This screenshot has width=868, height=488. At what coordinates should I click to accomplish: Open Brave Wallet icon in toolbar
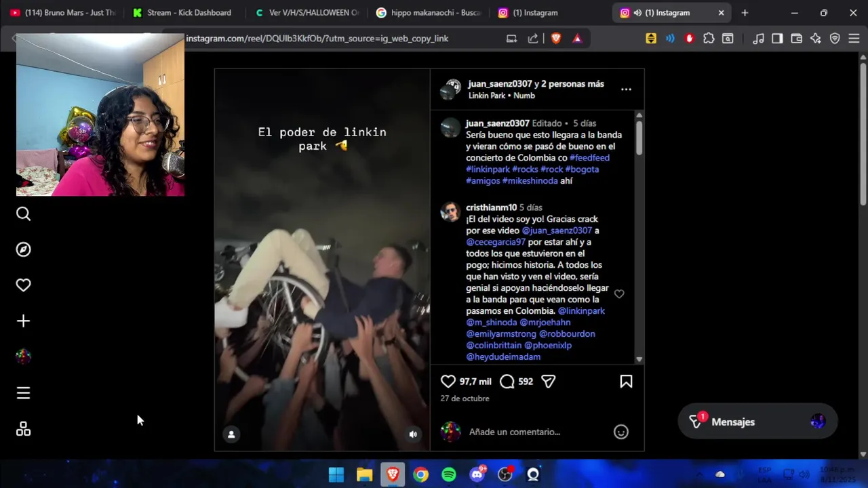point(797,39)
